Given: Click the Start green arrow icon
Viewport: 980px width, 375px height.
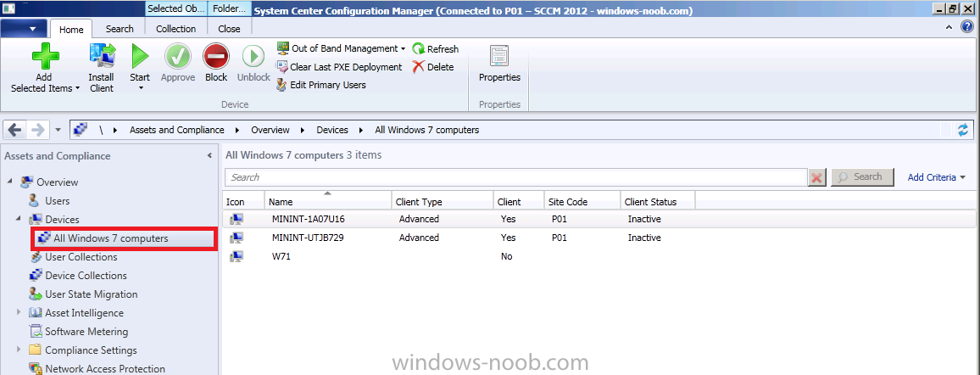Looking at the screenshot, I should coord(140,56).
